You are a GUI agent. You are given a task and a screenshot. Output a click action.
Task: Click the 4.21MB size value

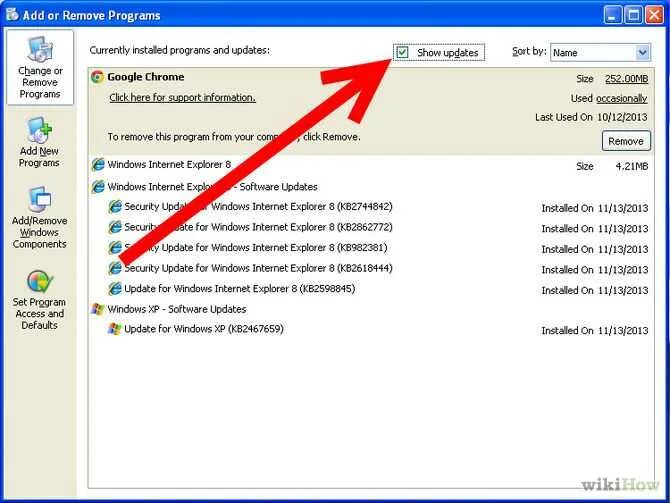632,166
